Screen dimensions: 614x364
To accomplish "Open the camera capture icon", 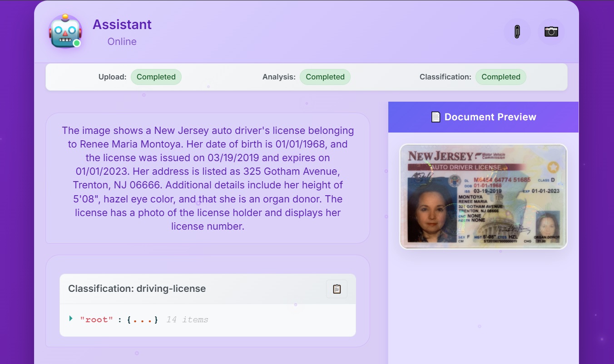I will tap(551, 32).
